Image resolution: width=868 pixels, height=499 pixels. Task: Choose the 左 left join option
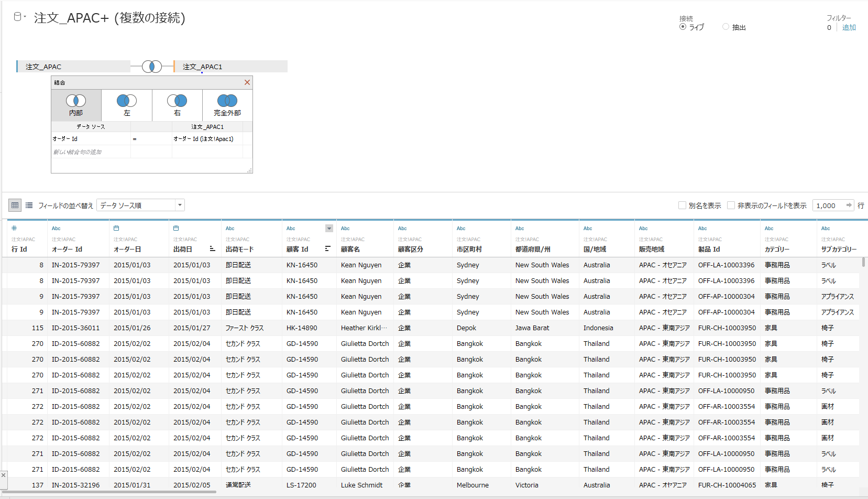(x=127, y=105)
